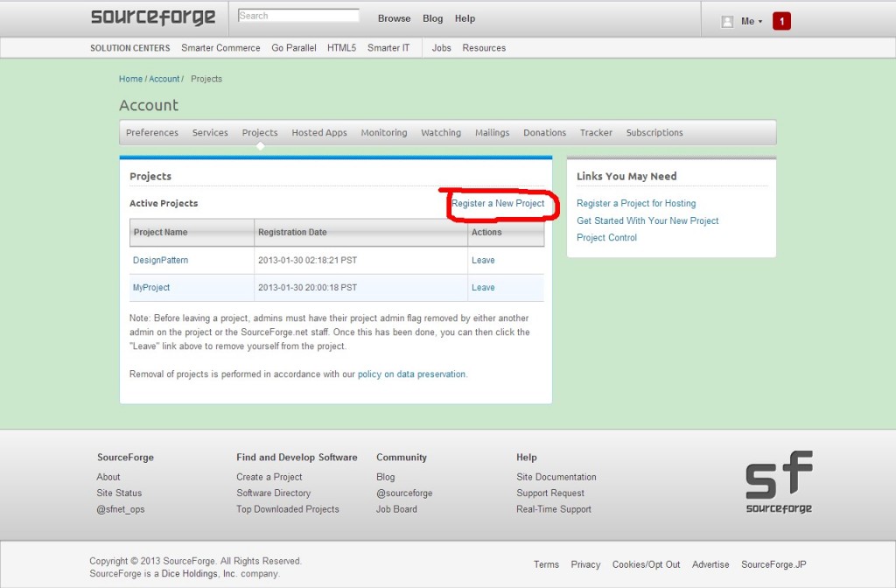This screenshot has height=588, width=896.
Task: Open the Mailings tab
Action: (492, 133)
